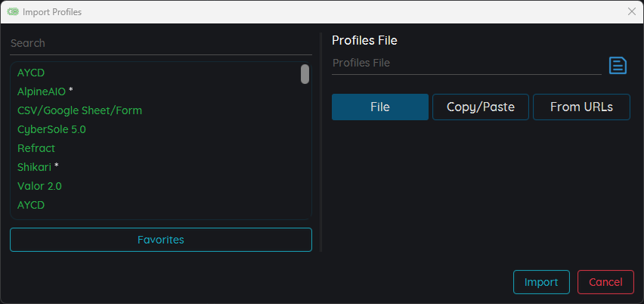
Task: Select the Refract list entry
Action: [x=36, y=148]
